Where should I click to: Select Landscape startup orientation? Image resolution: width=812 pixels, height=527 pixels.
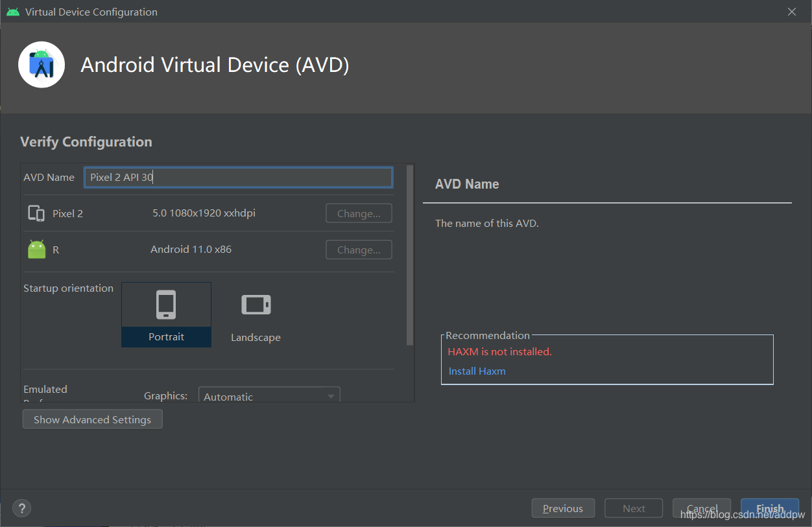(x=256, y=316)
